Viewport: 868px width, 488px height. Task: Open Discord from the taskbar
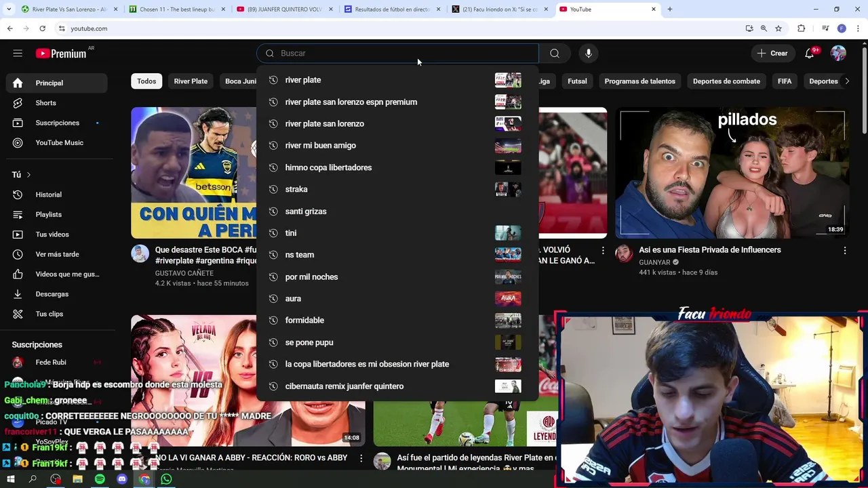pyautogui.click(x=122, y=479)
